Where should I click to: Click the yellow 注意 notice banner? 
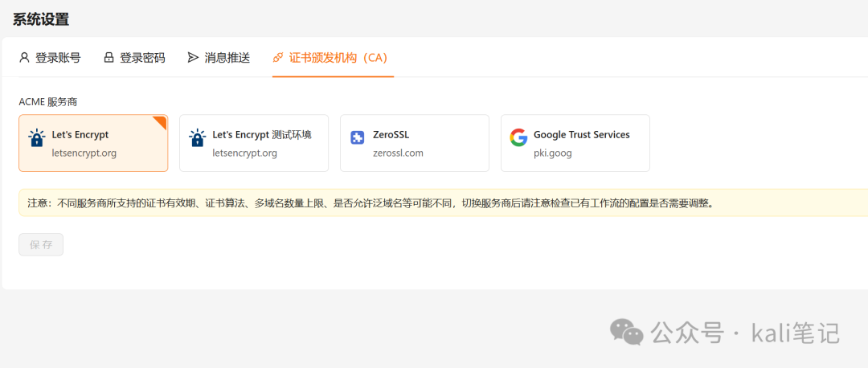click(x=444, y=202)
